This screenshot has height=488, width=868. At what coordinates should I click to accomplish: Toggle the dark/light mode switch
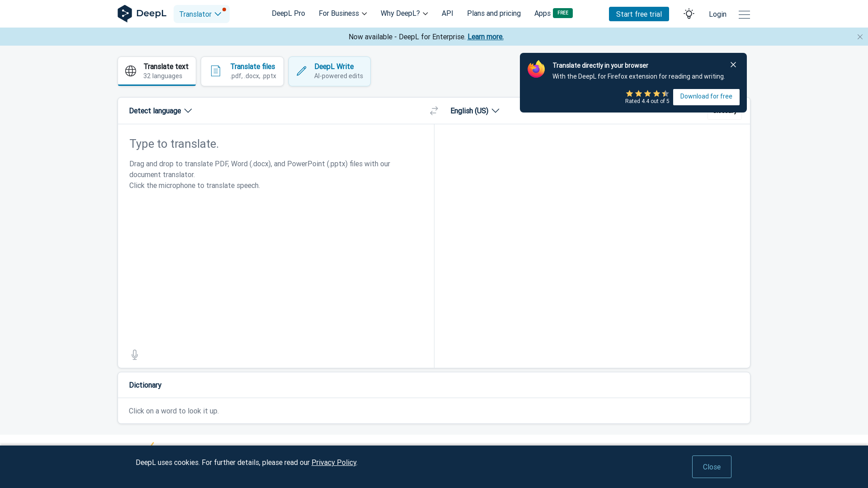[x=689, y=14]
